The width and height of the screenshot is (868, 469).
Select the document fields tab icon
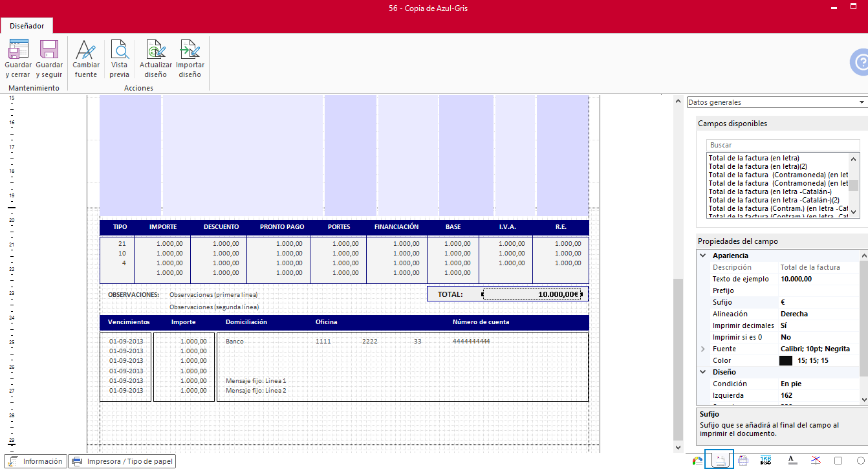pyautogui.click(x=719, y=460)
